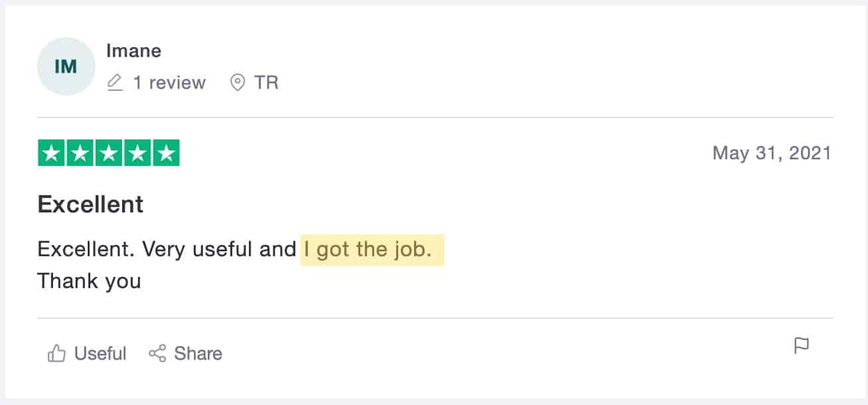Click the IM avatar circle
Viewport: 868px width, 405px height.
[x=66, y=66]
